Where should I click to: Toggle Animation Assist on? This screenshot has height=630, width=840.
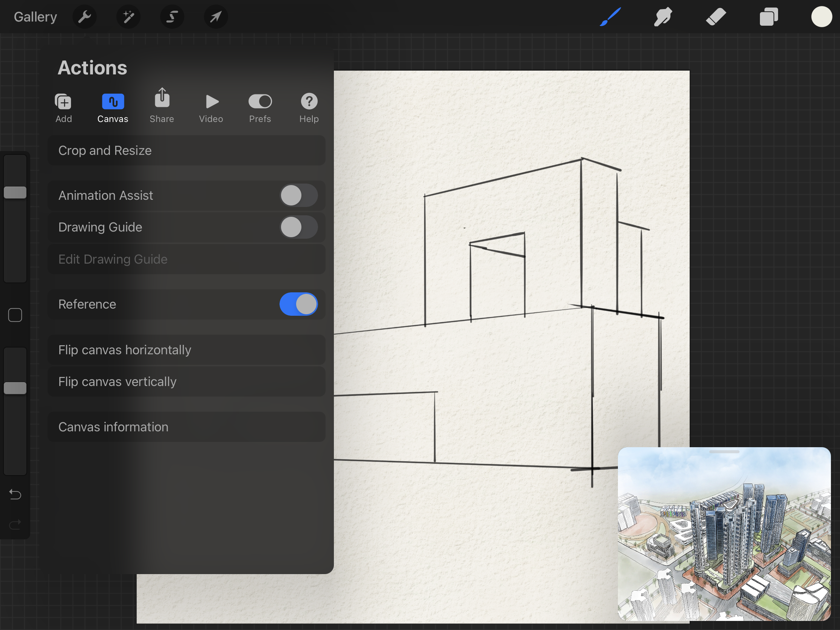coord(298,195)
